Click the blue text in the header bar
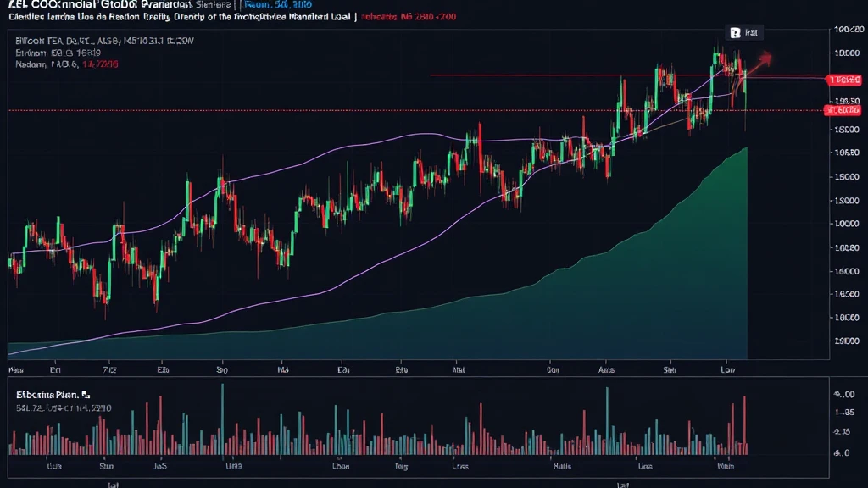Screen dimensions: 868x488 [x=278, y=4]
